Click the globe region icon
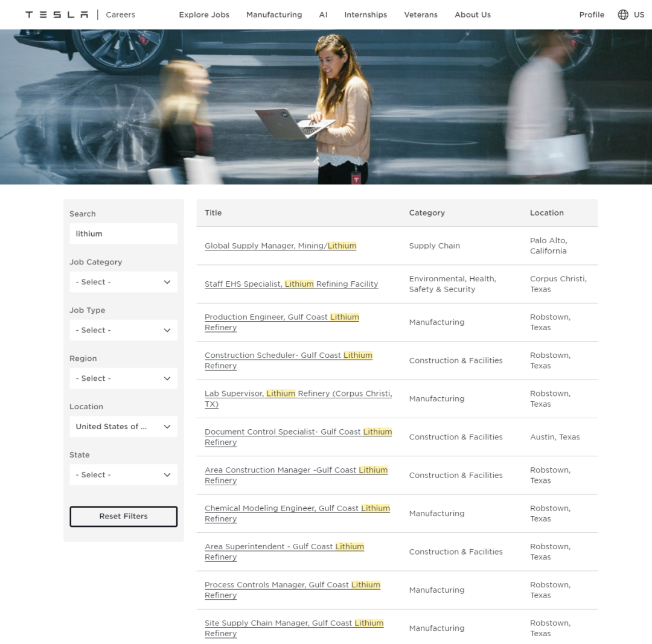Viewport: 652px width, 644px height. [623, 14]
